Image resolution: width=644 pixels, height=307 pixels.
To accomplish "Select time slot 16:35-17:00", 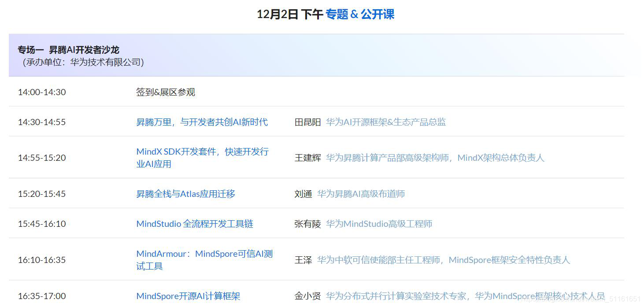I will coord(42,296).
